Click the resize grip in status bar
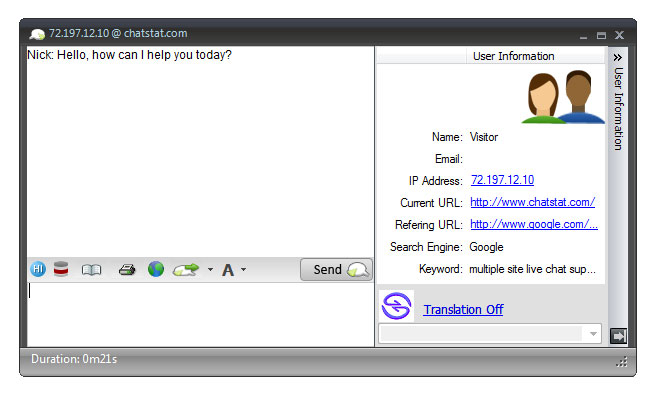This screenshot has height=400, width=658. point(622,362)
